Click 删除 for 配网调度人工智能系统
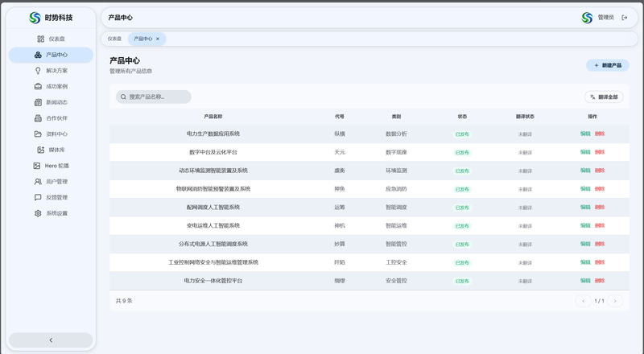The image size is (644, 354). [x=600, y=207]
